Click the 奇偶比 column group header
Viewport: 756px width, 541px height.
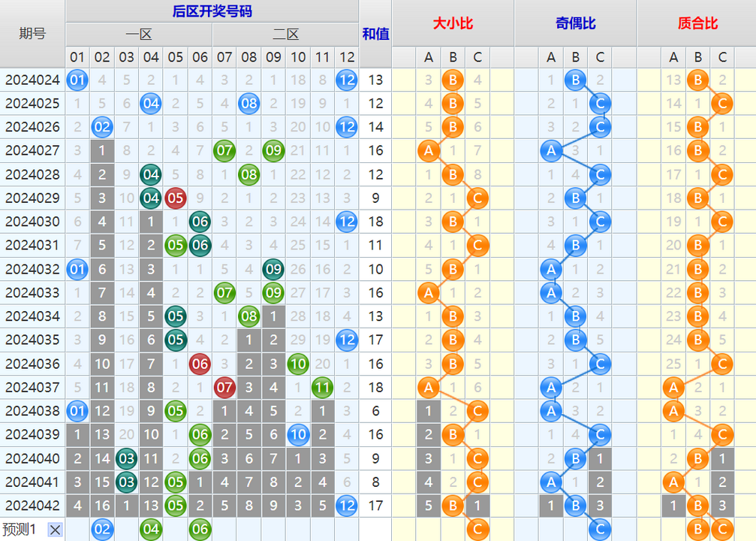576,23
